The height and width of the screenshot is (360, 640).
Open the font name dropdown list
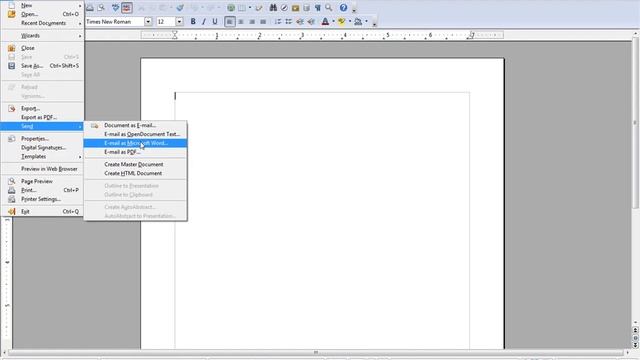click(x=148, y=22)
